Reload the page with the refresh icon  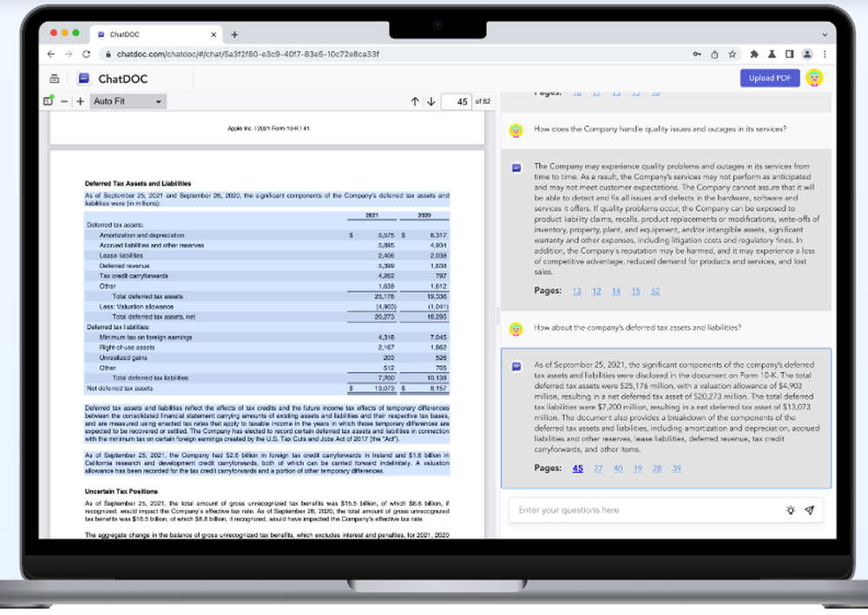[x=86, y=54]
